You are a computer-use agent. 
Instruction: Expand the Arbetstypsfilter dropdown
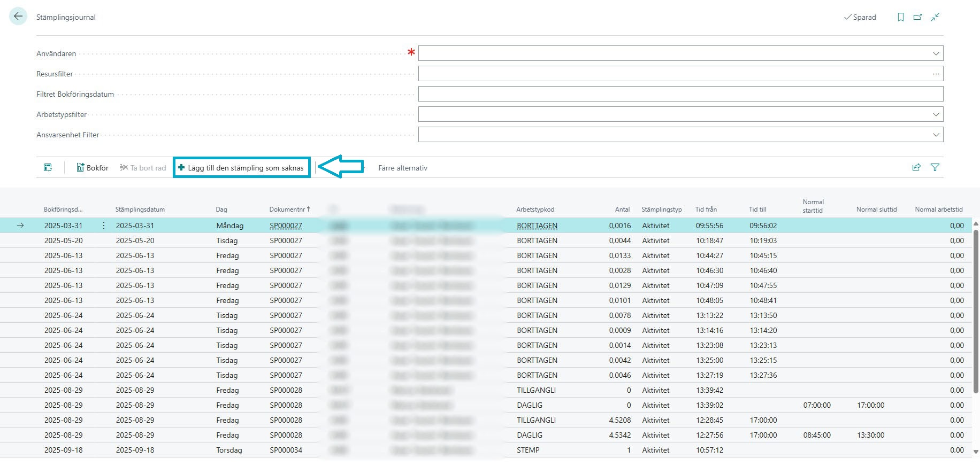[x=936, y=114]
